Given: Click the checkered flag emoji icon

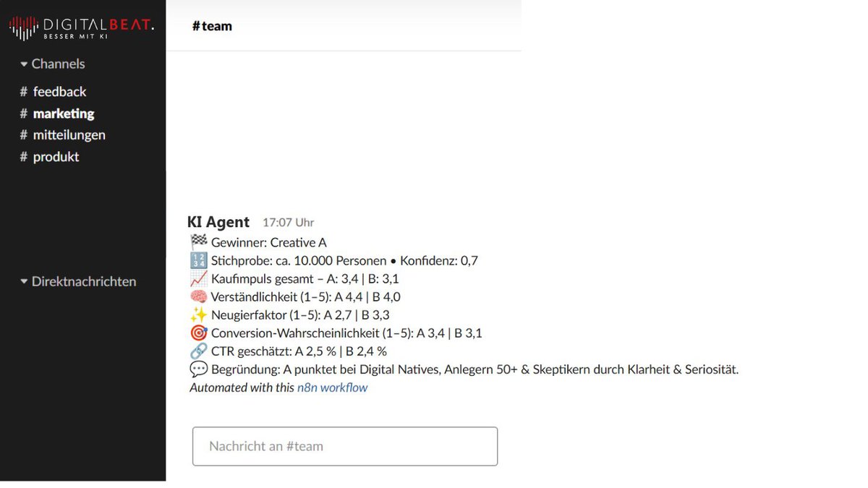Looking at the screenshot, I should point(198,243).
